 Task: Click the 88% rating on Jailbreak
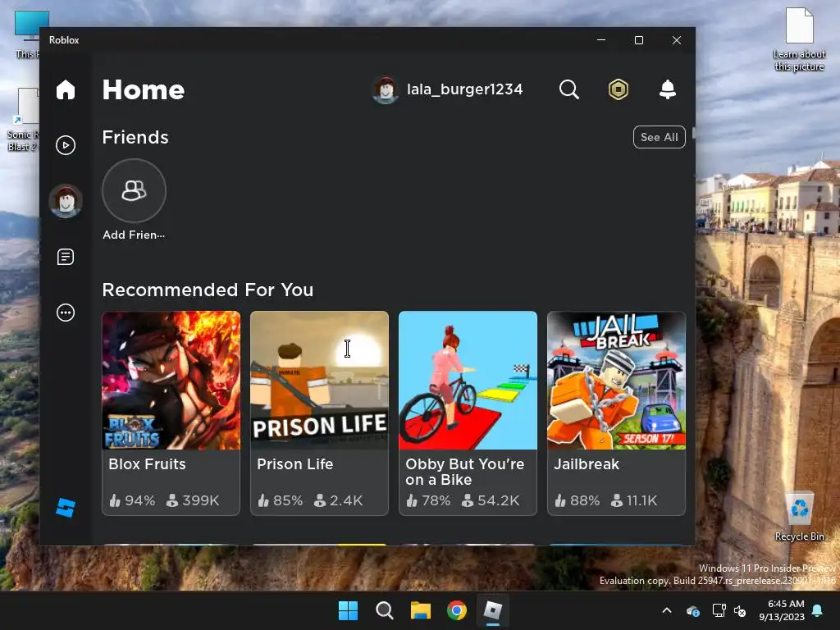click(577, 500)
